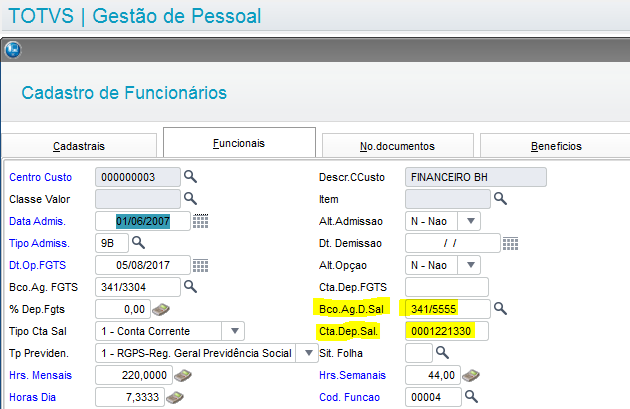Click the Sit. Folha input field
This screenshot has height=409, width=630.
[x=419, y=353]
